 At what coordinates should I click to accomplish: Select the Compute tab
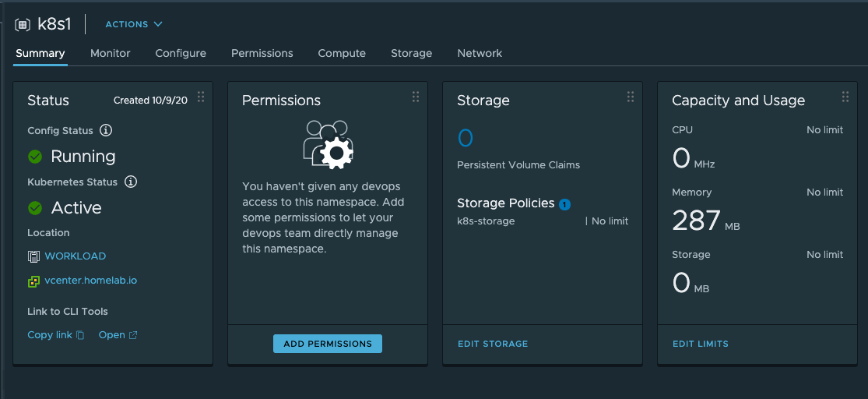click(342, 53)
